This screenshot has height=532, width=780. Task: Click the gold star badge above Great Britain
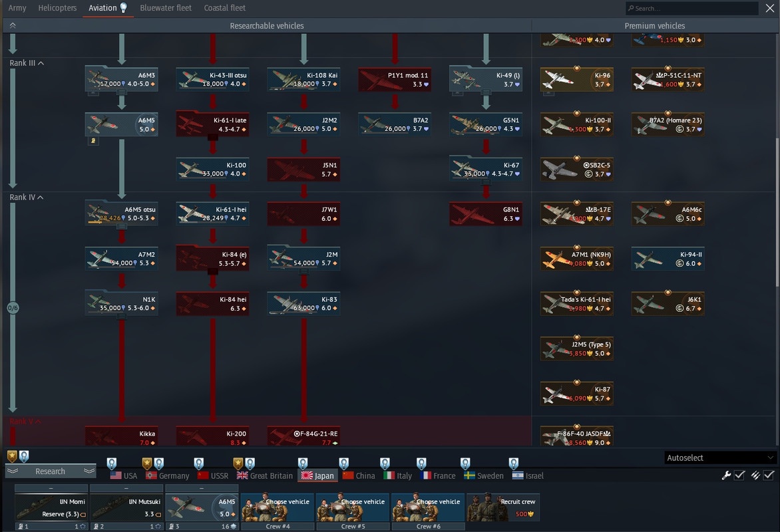tap(238, 464)
